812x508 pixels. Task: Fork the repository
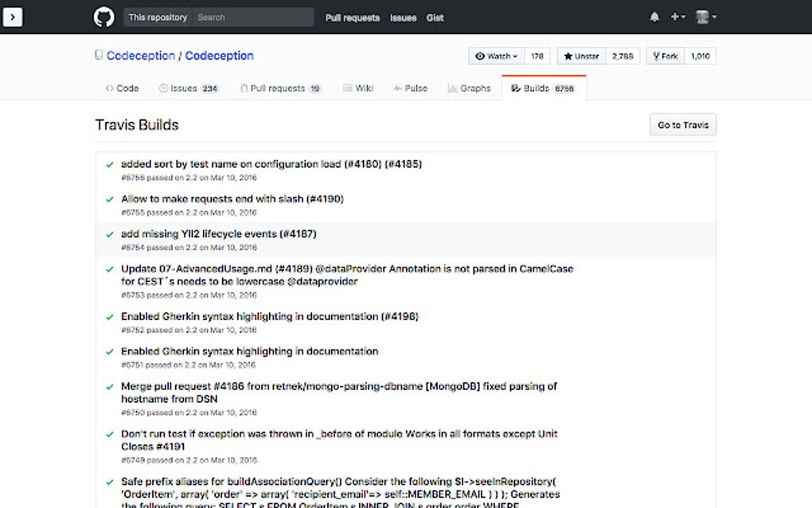pyautogui.click(x=664, y=56)
